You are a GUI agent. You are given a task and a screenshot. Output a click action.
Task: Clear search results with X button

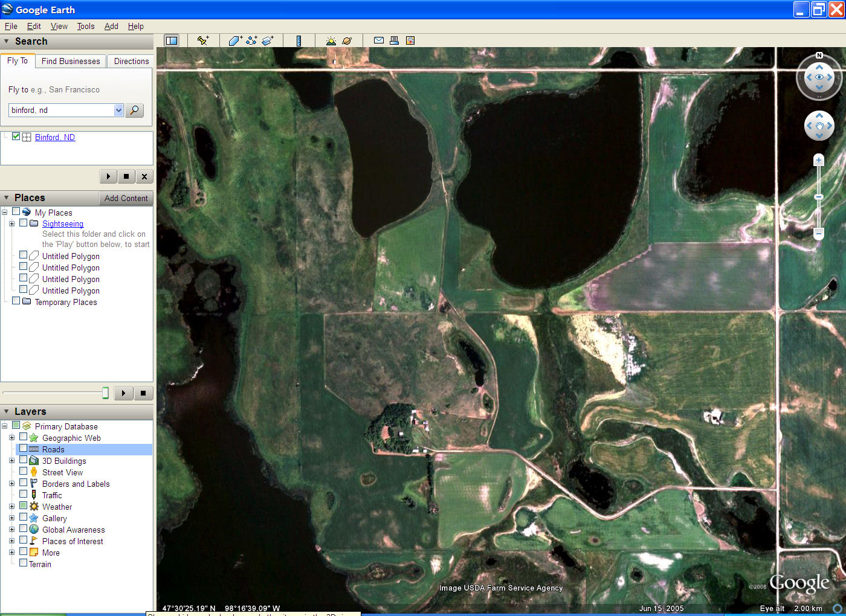pyautogui.click(x=144, y=176)
